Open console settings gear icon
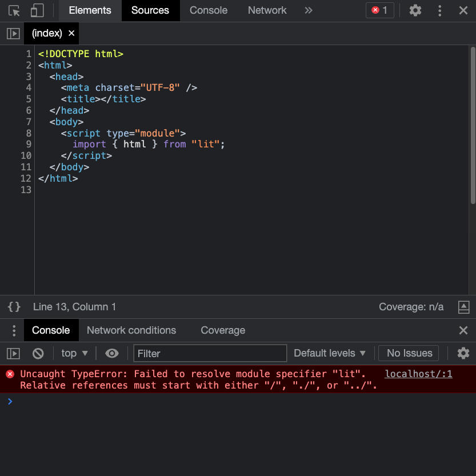This screenshot has height=476, width=476. [463, 353]
